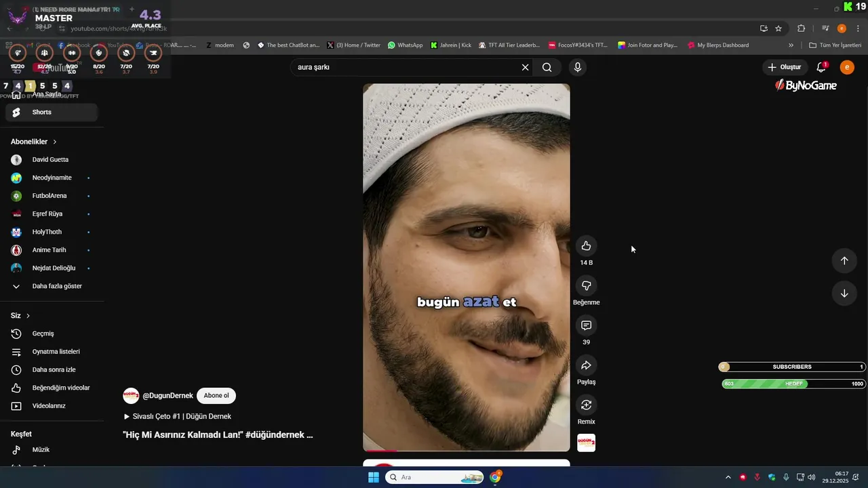
Task: Clear the search box text
Action: (525, 67)
